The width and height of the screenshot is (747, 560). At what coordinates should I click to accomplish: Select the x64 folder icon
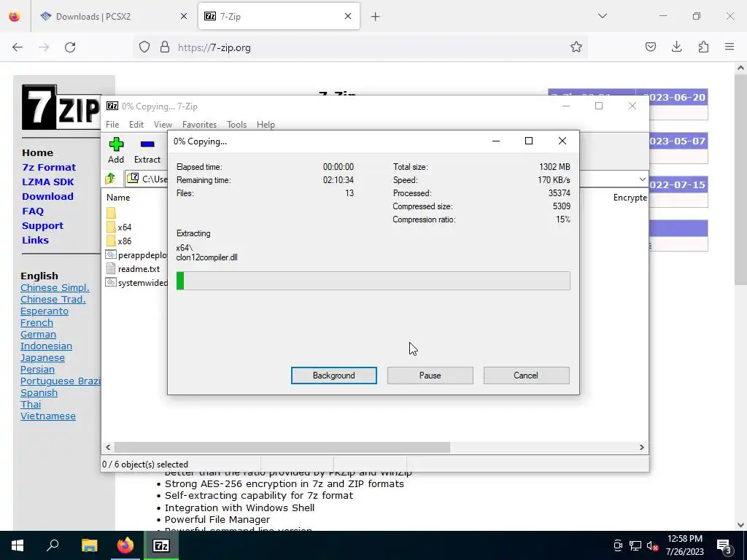[111, 227]
